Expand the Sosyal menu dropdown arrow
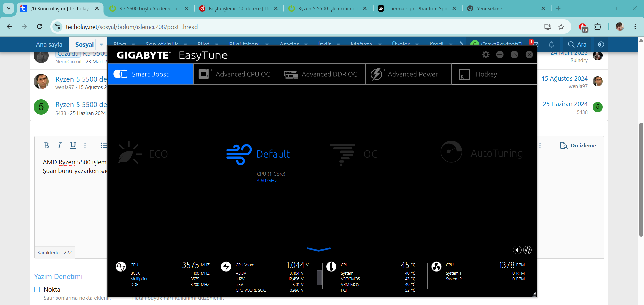 pos(101,44)
